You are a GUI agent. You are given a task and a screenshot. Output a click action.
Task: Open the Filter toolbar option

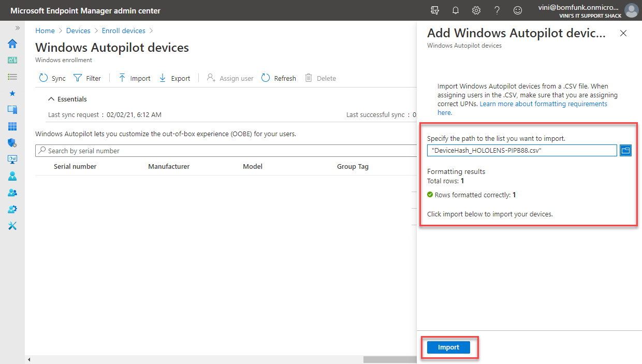click(x=87, y=78)
